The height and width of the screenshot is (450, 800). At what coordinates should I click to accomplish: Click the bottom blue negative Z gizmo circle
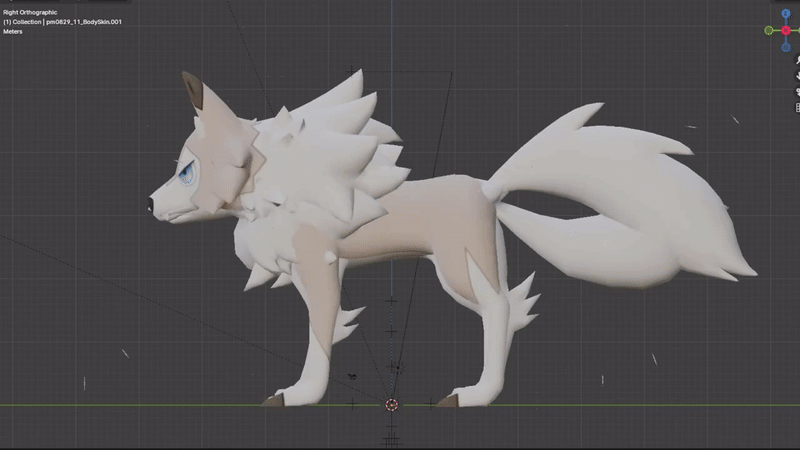click(x=786, y=48)
